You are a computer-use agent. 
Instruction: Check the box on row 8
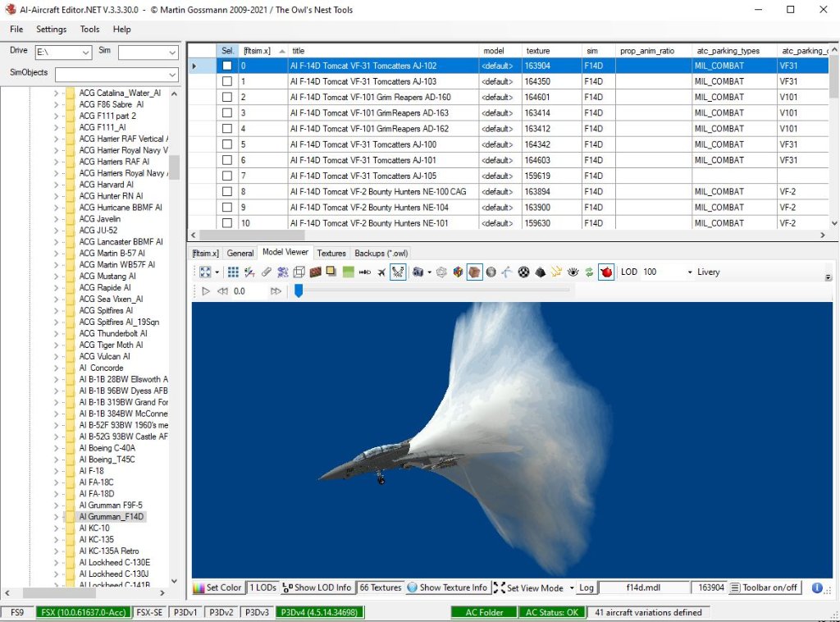(227, 192)
